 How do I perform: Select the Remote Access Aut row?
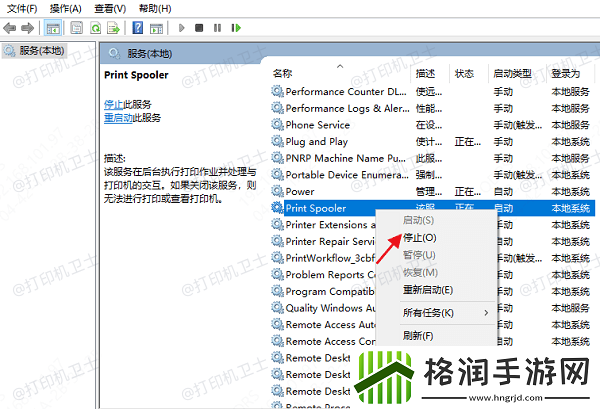click(323, 324)
